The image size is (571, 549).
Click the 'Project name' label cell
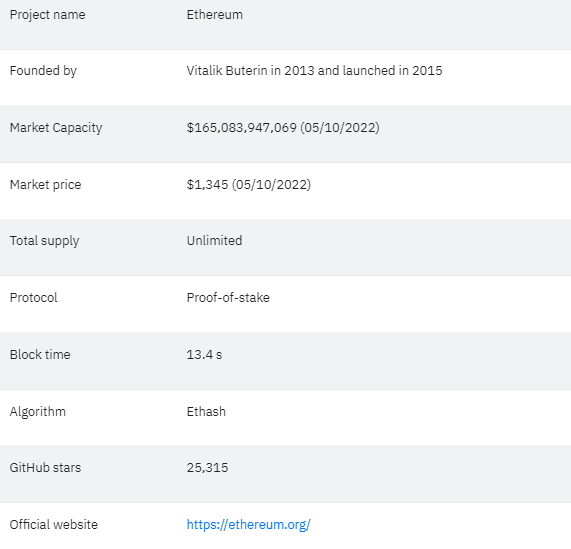pos(47,15)
